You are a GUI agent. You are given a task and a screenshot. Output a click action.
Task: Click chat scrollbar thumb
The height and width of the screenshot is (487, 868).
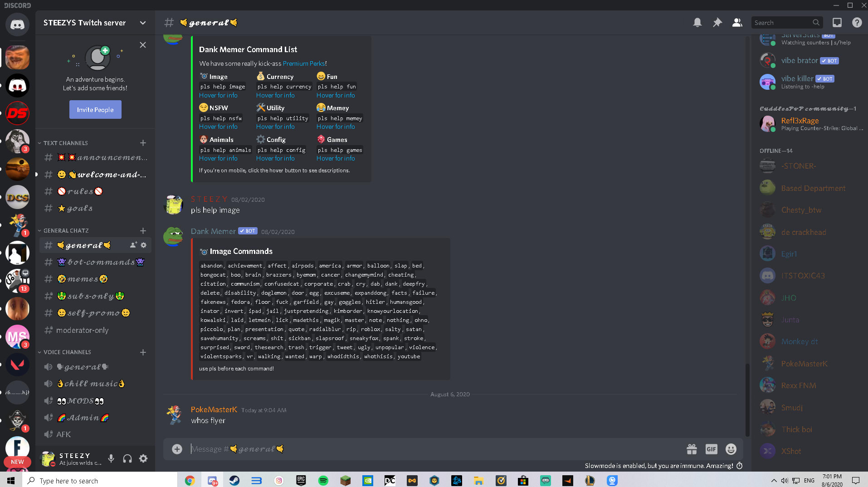pos(747,399)
